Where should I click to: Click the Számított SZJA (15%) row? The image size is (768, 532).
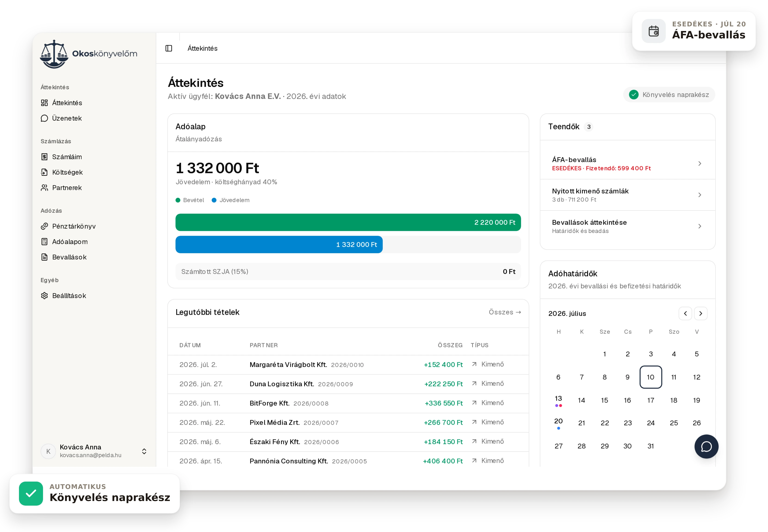348,271
